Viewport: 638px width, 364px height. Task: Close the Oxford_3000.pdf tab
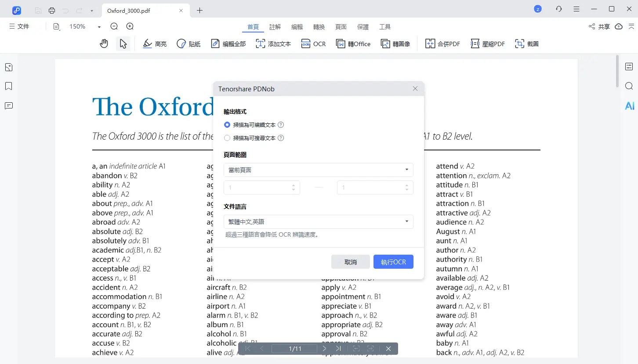pos(181,11)
